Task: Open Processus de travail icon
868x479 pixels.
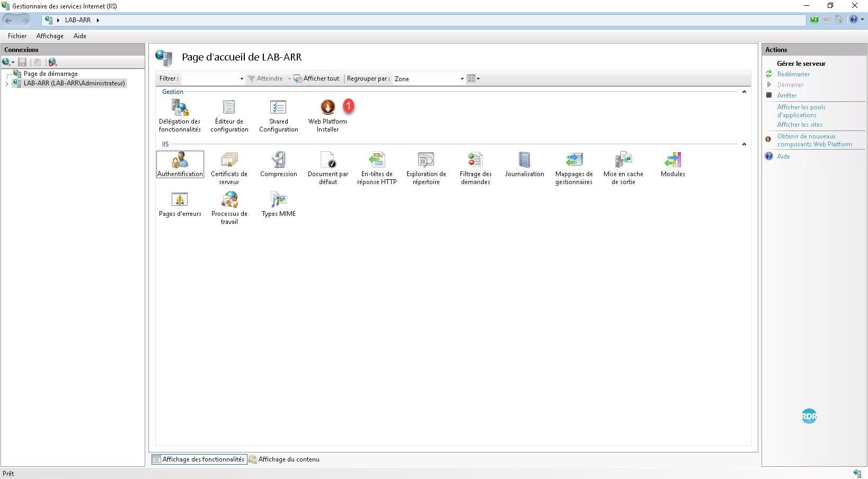Action: 229,208
